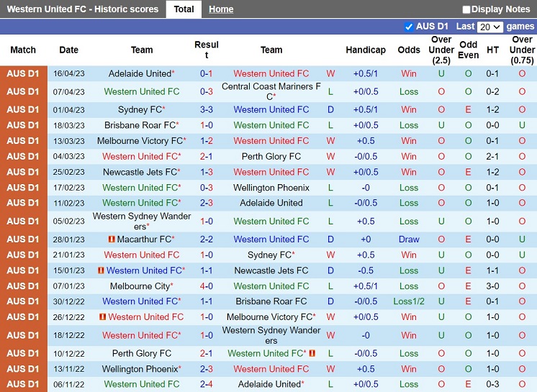Click red card icon on 10/12/22 Western United row

(312, 353)
